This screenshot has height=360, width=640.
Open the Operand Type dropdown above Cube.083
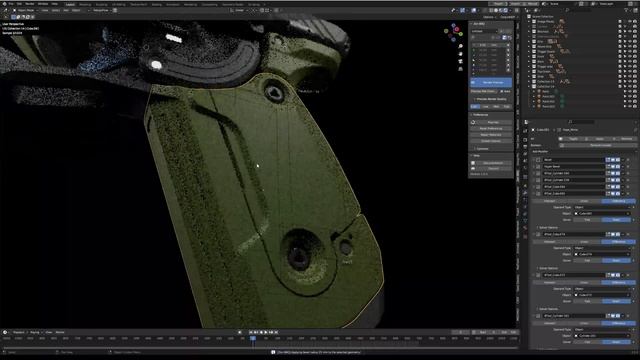click(x=601, y=207)
